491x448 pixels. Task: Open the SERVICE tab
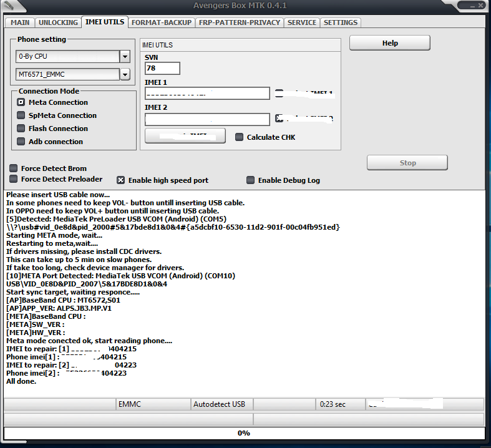[x=302, y=22]
